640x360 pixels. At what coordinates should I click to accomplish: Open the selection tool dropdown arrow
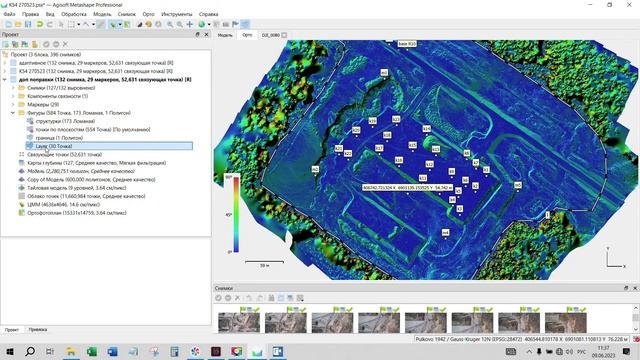tap(78, 24)
